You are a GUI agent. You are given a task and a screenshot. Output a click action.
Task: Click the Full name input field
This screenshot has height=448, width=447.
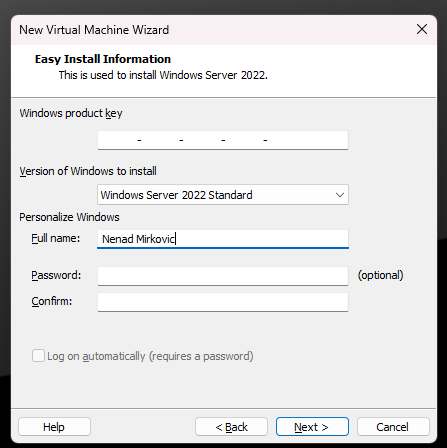[223, 239]
